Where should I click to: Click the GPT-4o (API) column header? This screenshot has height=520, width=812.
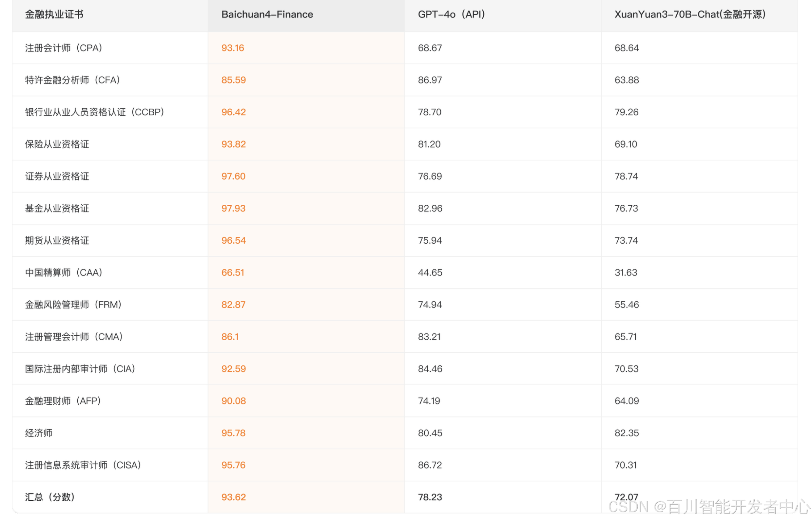pyautogui.click(x=452, y=14)
